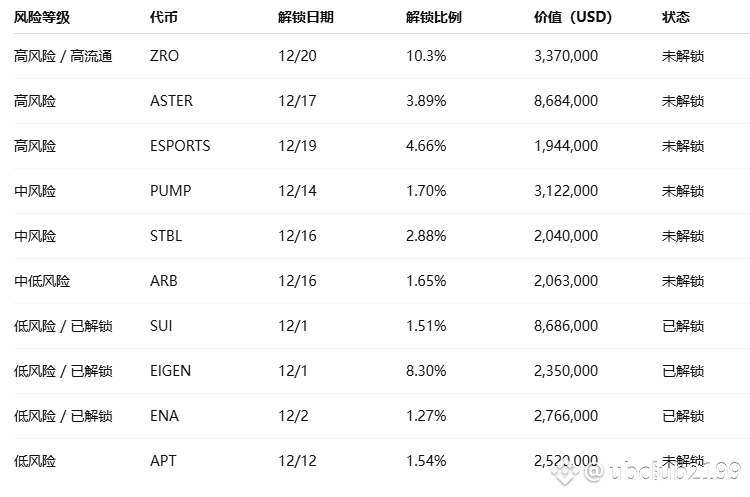750x497 pixels.
Task: Click the 已解锁 status in EIGEN row
Action: (683, 371)
